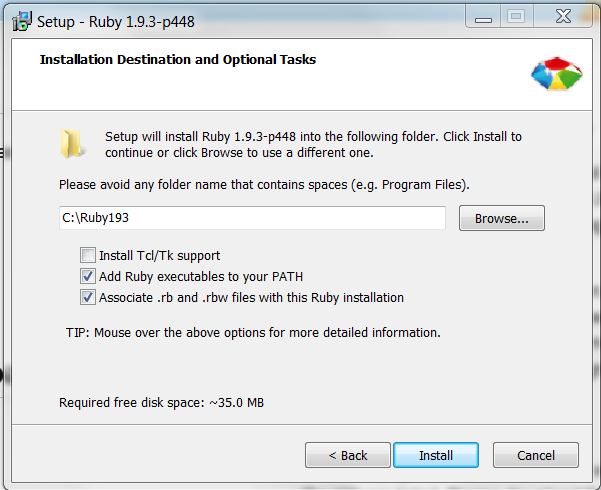Click the Setup - Ruby 1.9.3-p448 title text
This screenshot has width=601, height=490.
pyautogui.click(x=116, y=22)
